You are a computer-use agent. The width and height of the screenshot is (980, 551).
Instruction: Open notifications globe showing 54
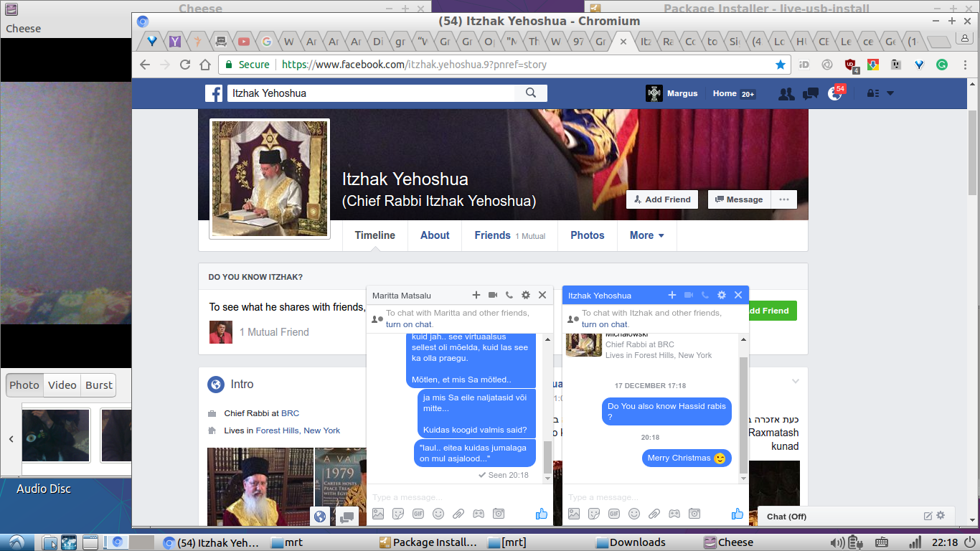click(x=835, y=93)
